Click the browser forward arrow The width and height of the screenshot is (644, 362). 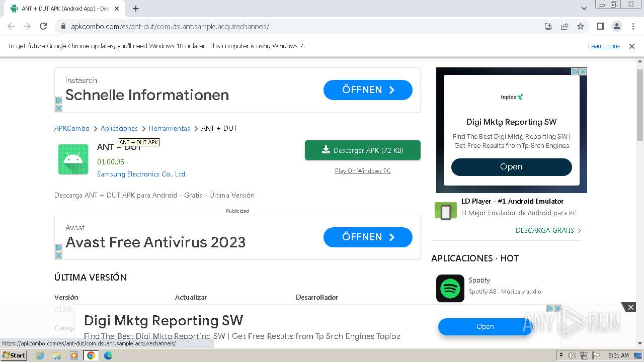pyautogui.click(x=27, y=27)
